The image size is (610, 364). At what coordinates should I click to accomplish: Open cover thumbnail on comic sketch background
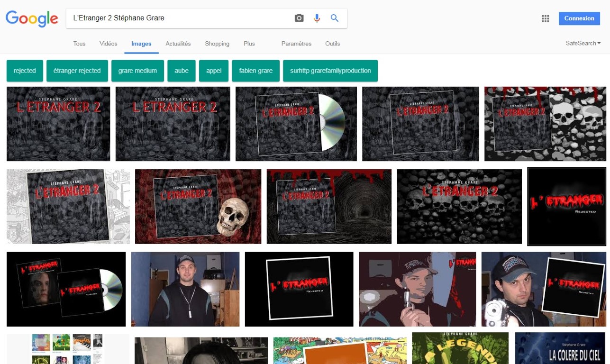(x=68, y=207)
